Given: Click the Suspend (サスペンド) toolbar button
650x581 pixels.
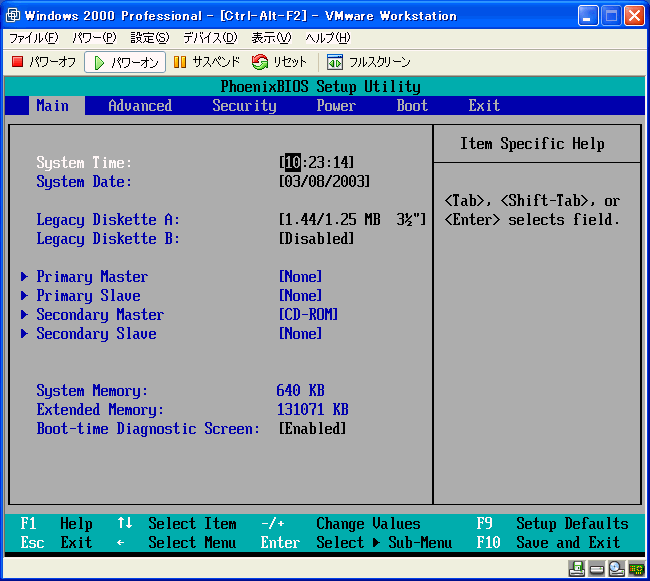Looking at the screenshot, I should [206, 62].
